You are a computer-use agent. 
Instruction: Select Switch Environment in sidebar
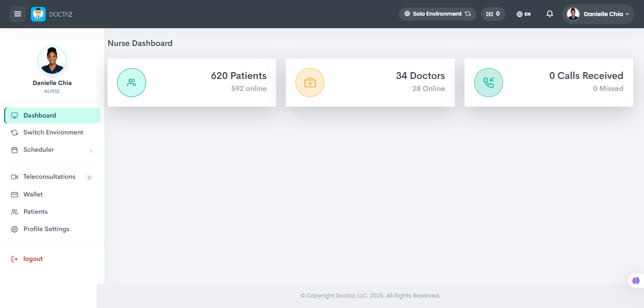click(x=52, y=132)
